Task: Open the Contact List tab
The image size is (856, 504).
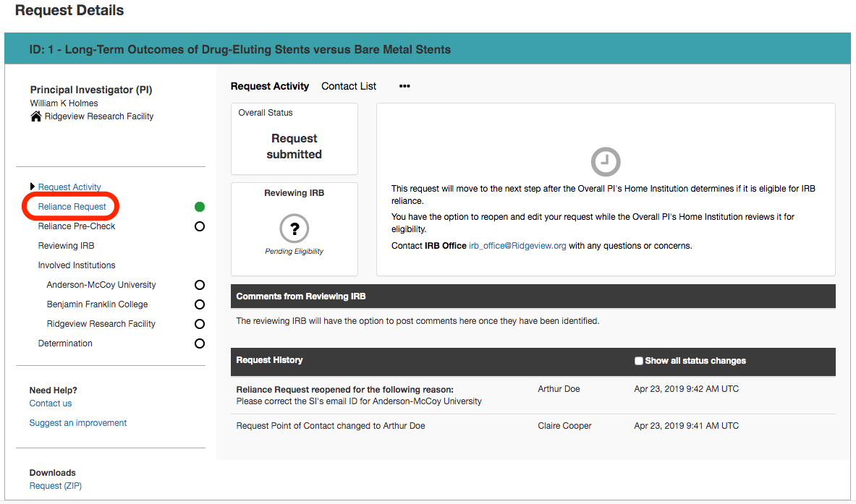Action: click(x=349, y=86)
